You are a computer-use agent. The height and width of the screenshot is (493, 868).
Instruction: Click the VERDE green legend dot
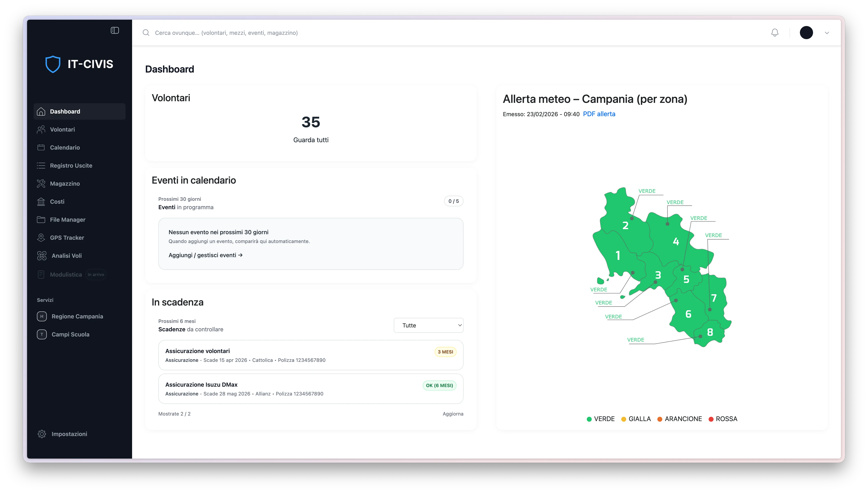589,419
